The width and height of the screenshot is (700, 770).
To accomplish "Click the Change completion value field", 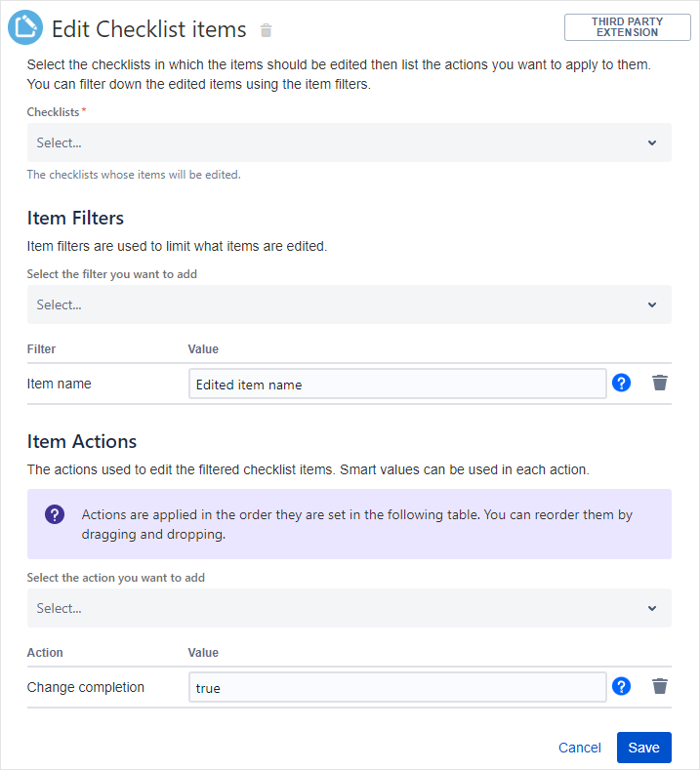I will (396, 687).
